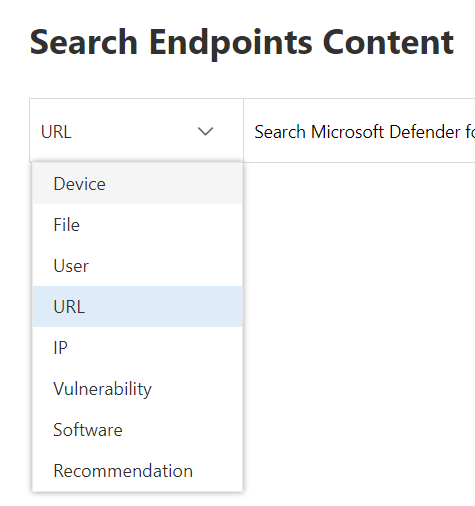The width and height of the screenshot is (475, 506).
Task: Choose the File search category
Action: pyautogui.click(x=137, y=225)
